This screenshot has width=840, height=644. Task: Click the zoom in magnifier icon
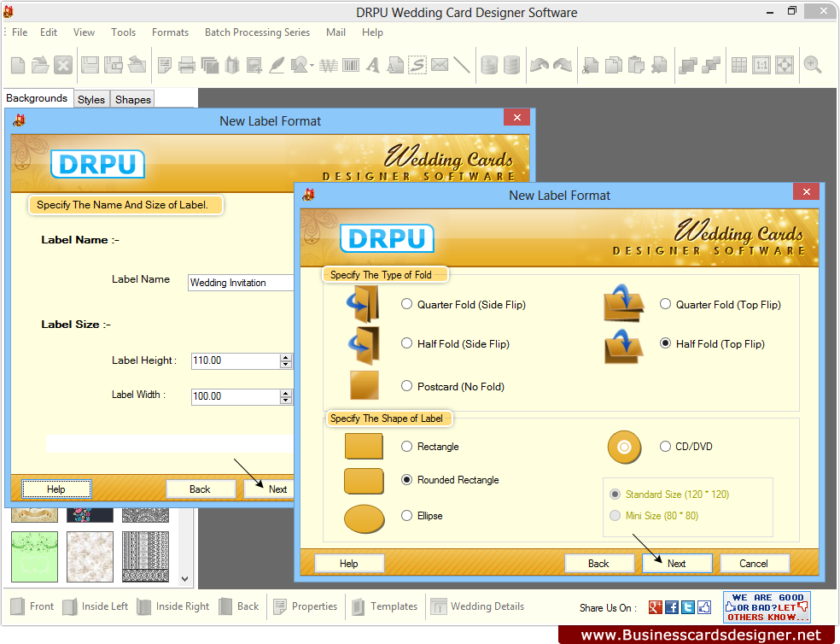(x=813, y=66)
